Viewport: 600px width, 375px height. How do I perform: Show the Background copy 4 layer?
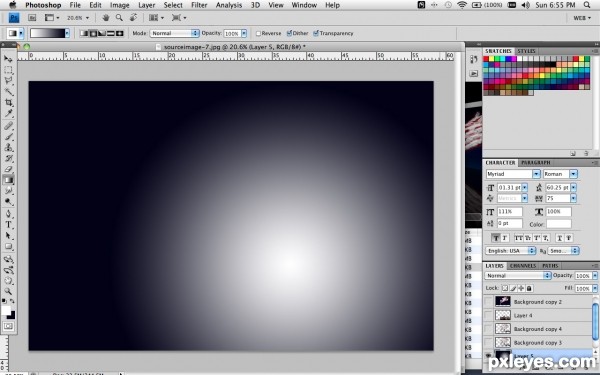[x=488, y=329]
